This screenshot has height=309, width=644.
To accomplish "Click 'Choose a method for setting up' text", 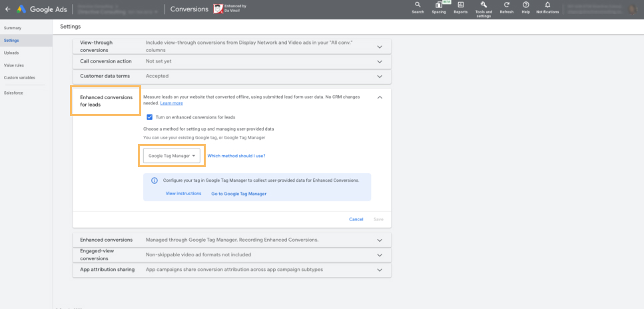I will [x=208, y=129].
